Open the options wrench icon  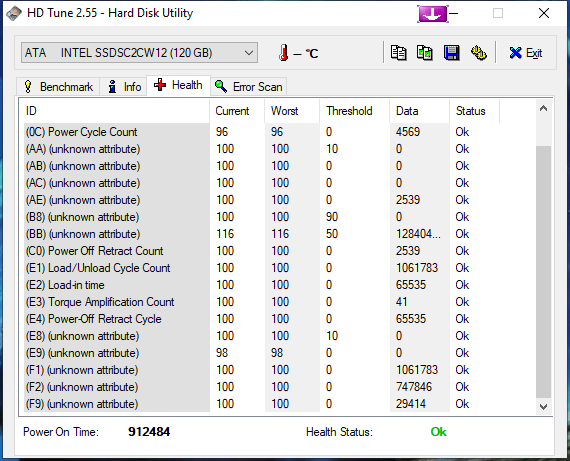[x=479, y=53]
